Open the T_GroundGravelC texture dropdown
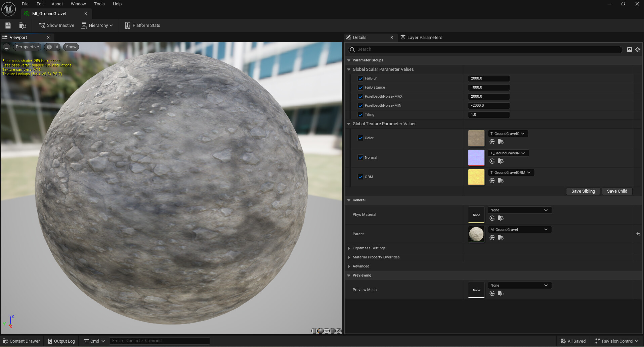The width and height of the screenshot is (644, 347). click(x=508, y=133)
